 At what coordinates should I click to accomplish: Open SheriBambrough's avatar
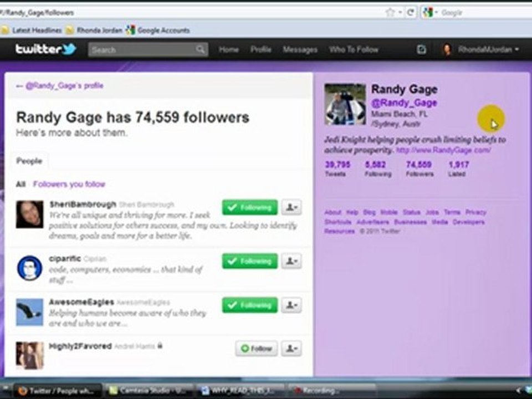tap(29, 214)
